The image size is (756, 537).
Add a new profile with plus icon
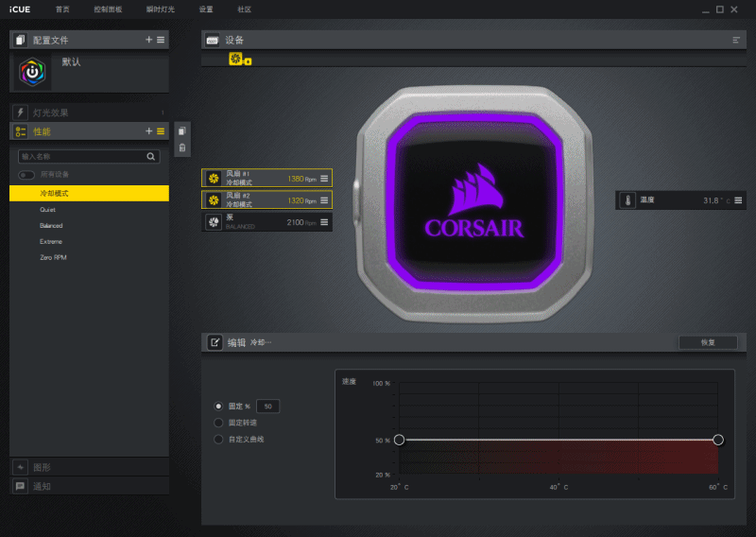point(148,40)
